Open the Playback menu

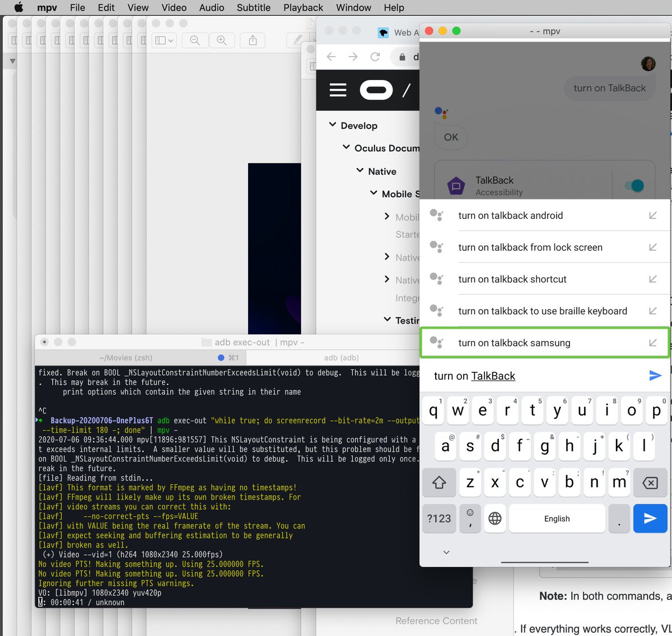click(303, 7)
